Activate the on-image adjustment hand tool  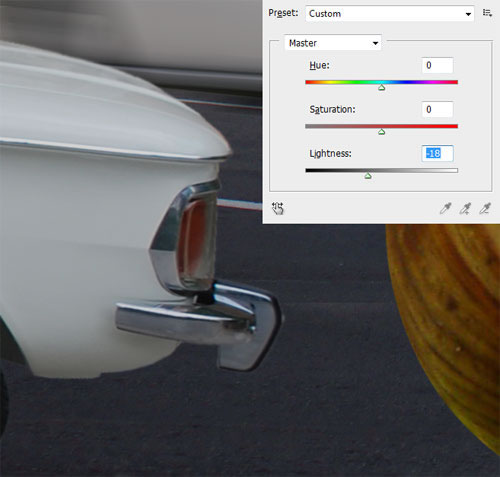coord(277,209)
